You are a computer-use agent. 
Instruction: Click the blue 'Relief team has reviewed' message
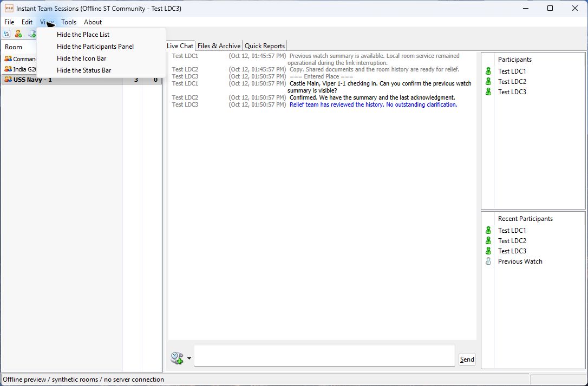click(x=374, y=104)
